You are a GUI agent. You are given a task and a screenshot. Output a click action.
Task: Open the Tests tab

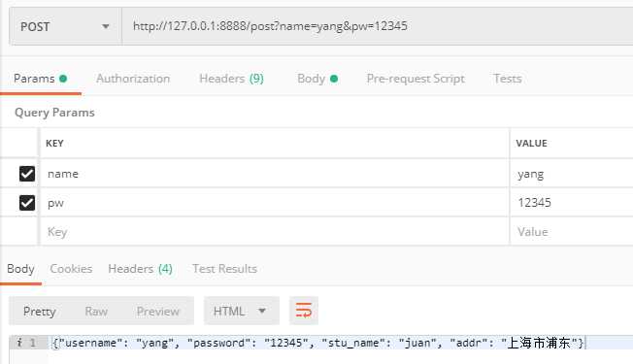point(508,79)
